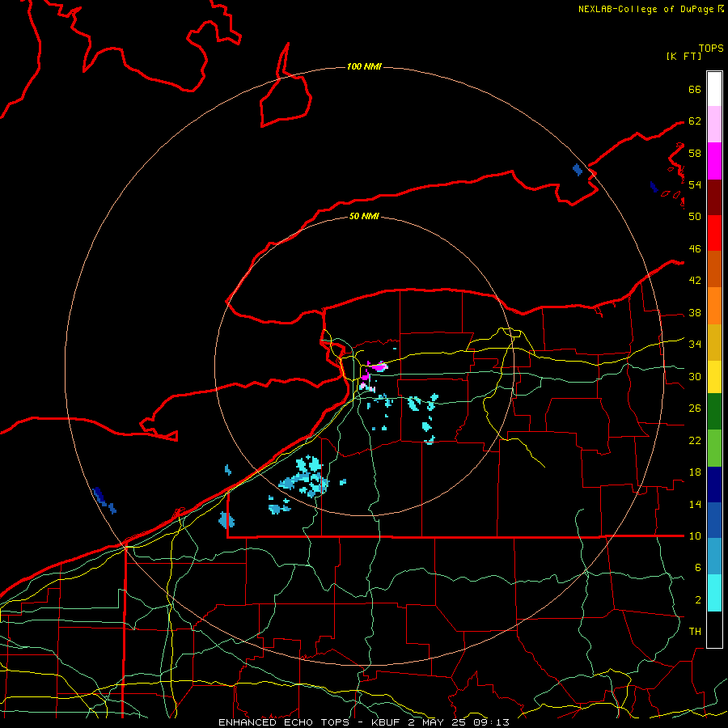
Task: Select the magenta swatch beside 58
Action: [x=714, y=161]
